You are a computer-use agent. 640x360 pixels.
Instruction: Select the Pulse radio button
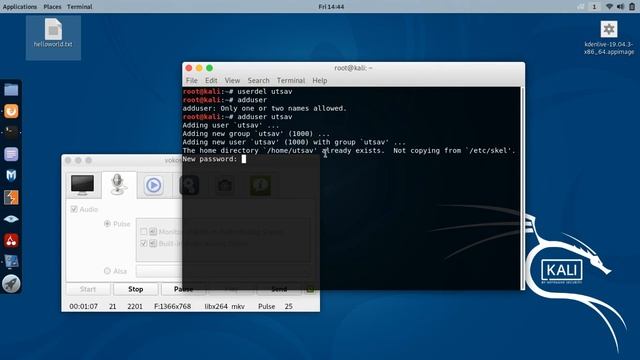[107, 224]
